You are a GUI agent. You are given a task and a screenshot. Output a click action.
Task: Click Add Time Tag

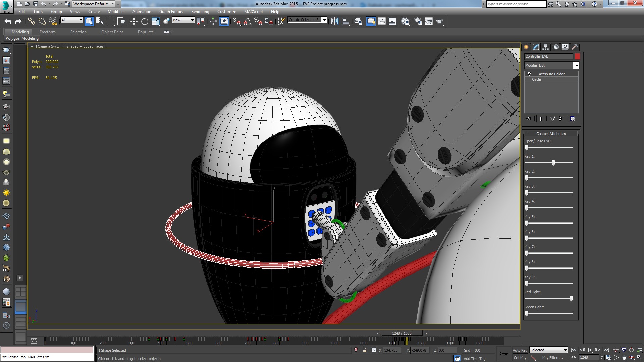tap(474, 359)
